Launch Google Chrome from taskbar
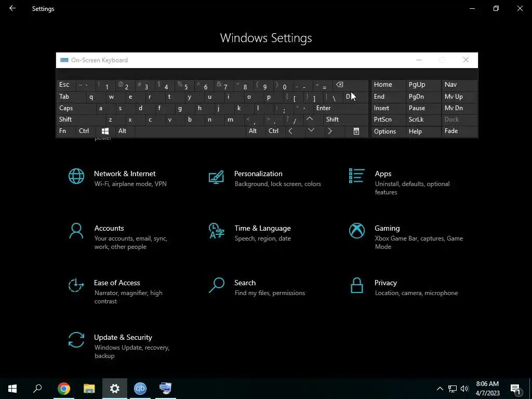 pos(64,389)
